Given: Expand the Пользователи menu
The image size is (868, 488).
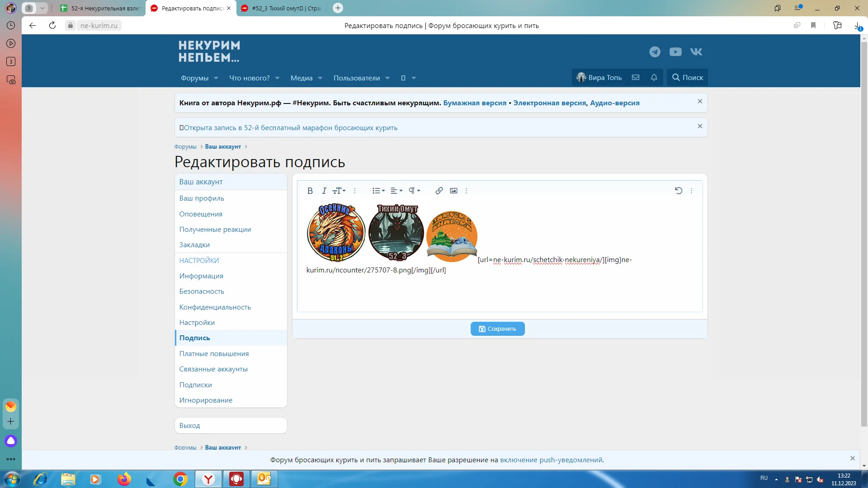Looking at the screenshot, I should (x=360, y=78).
